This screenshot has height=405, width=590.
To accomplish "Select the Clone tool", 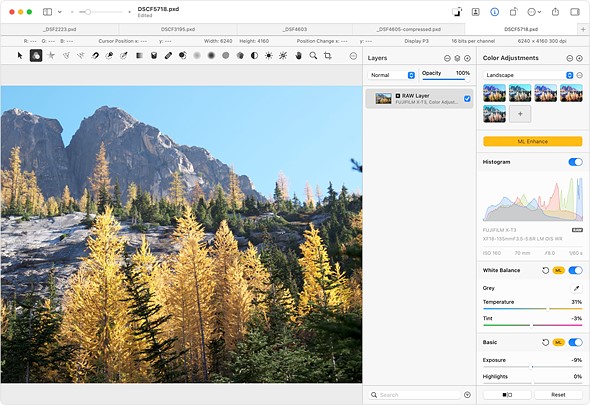I will pos(182,56).
